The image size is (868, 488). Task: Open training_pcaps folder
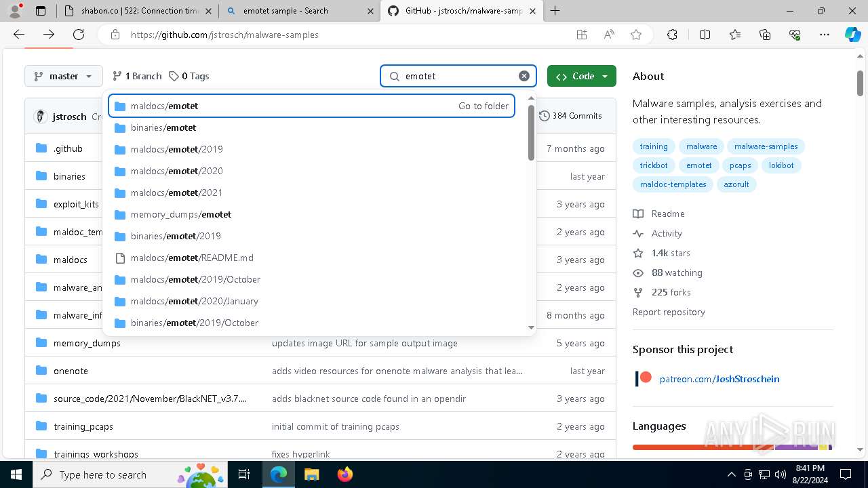tap(83, 426)
